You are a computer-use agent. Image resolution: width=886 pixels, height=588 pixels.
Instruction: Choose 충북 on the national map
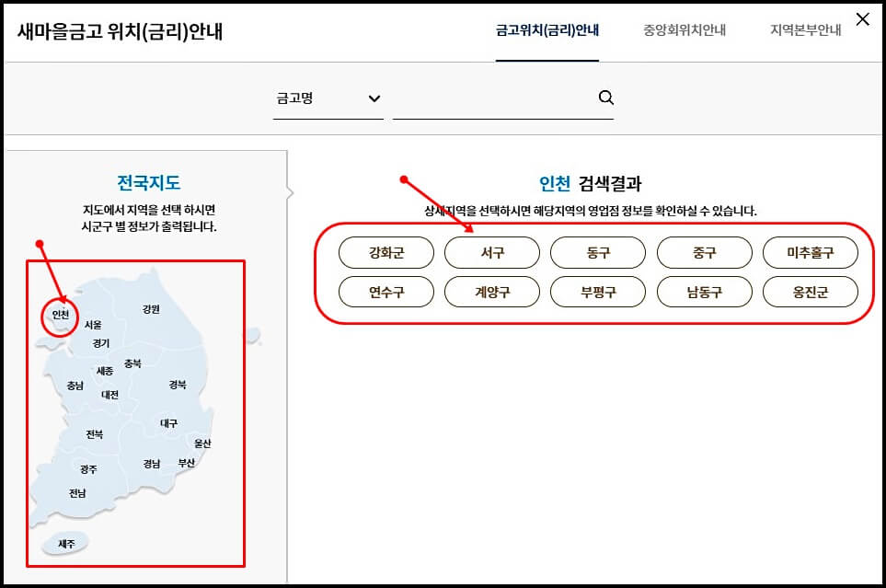(x=132, y=363)
